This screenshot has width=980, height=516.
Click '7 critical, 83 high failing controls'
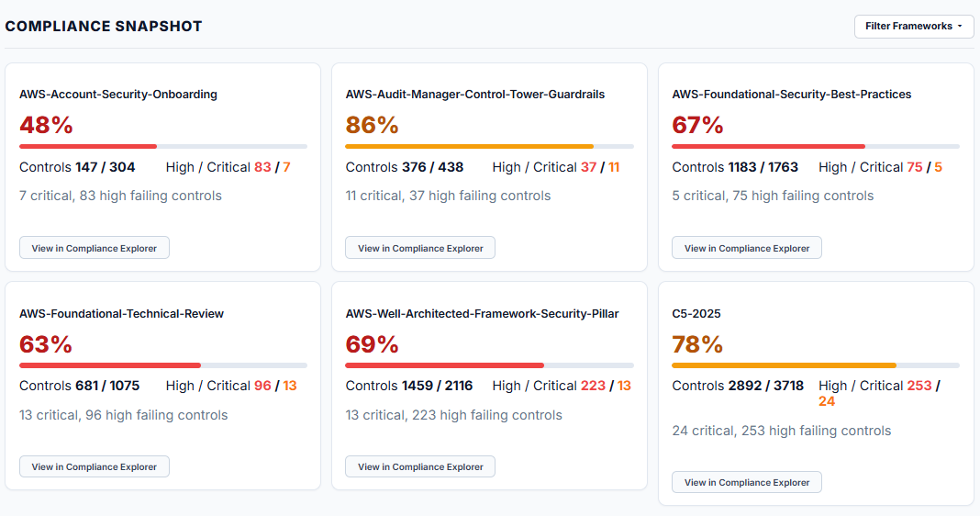pos(120,196)
